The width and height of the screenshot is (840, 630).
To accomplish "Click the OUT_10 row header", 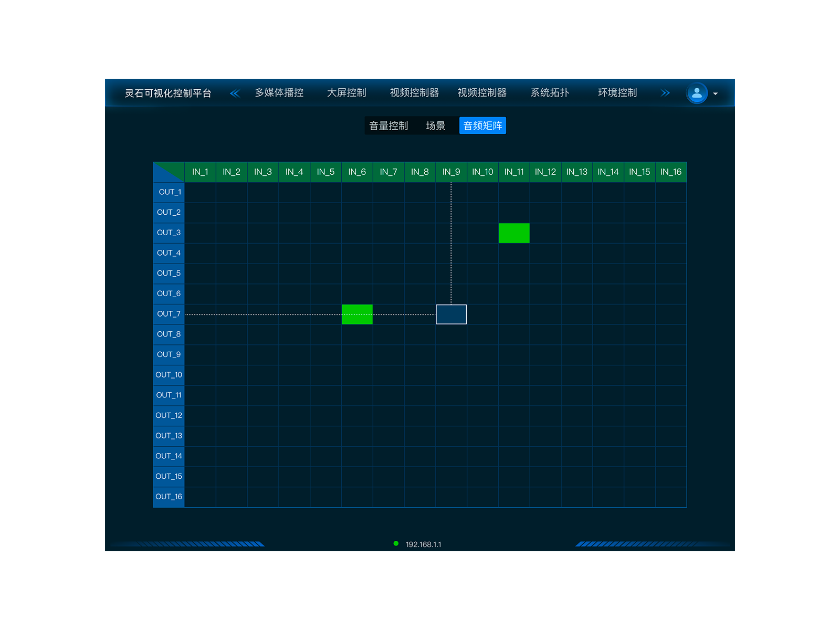I will [x=169, y=375].
